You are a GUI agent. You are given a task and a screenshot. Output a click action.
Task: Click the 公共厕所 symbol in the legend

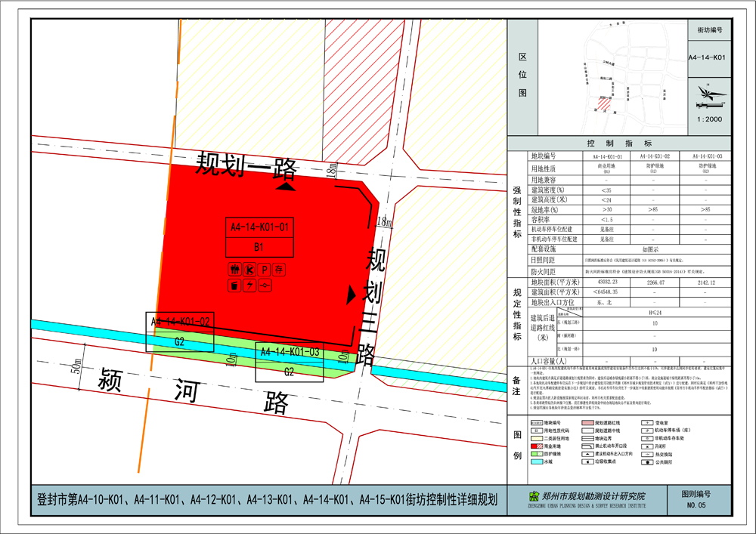pos(646,462)
